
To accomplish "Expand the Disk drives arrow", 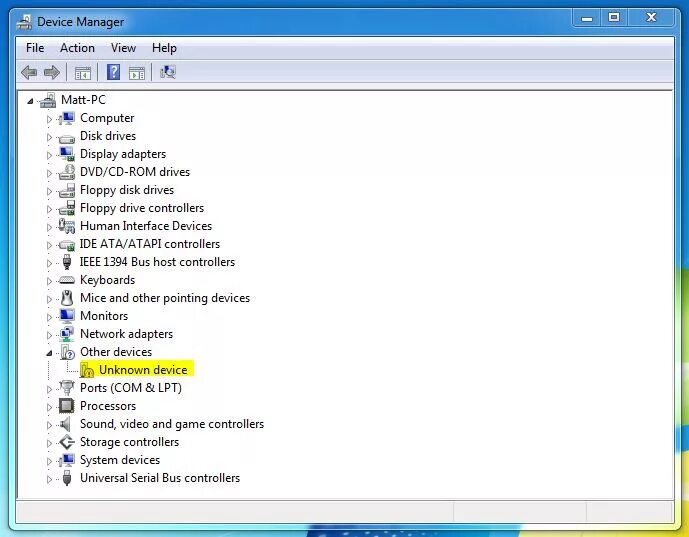I will pos(49,137).
